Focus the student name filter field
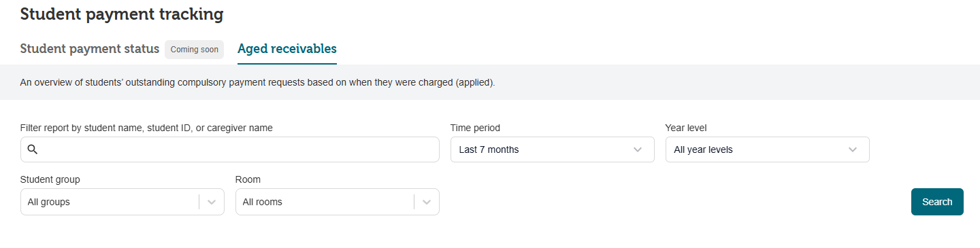 230,149
